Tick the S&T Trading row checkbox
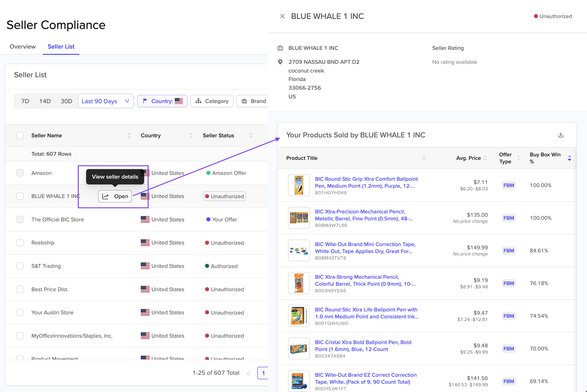This screenshot has width=587, height=392. coord(20,266)
